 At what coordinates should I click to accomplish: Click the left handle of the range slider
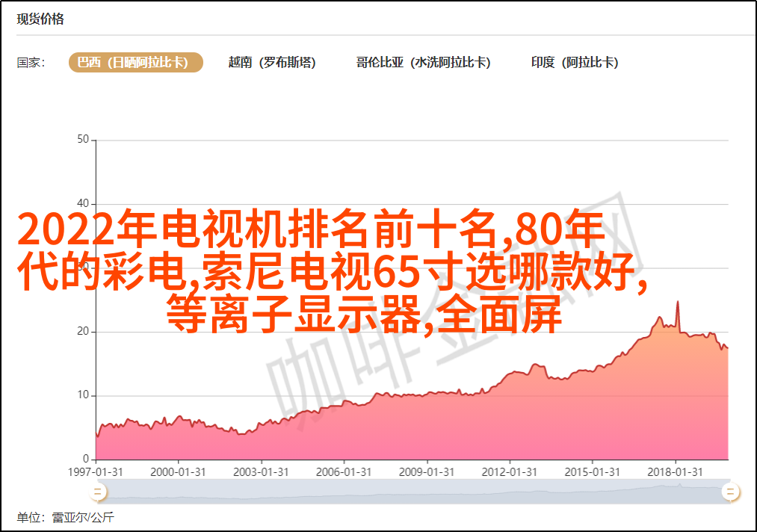pos(98,492)
